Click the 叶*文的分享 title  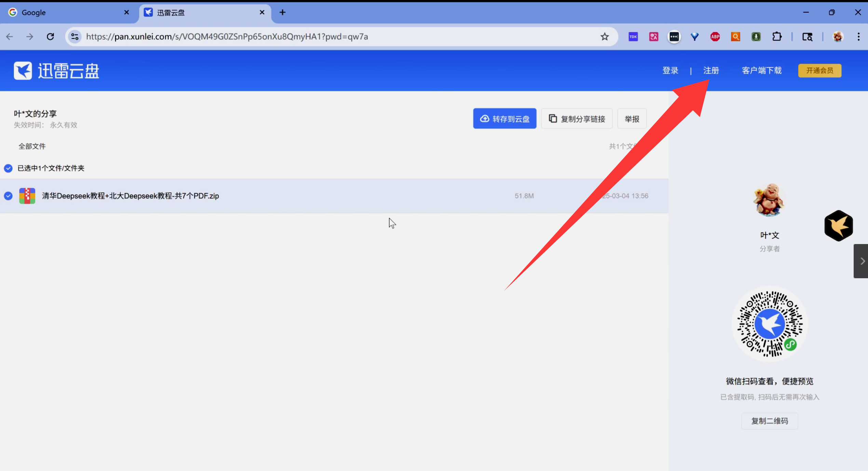35,113
